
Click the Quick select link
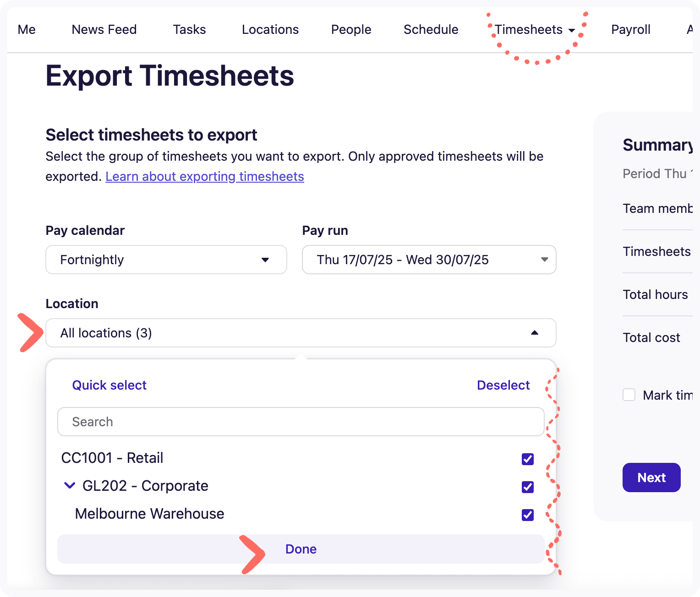coord(109,385)
